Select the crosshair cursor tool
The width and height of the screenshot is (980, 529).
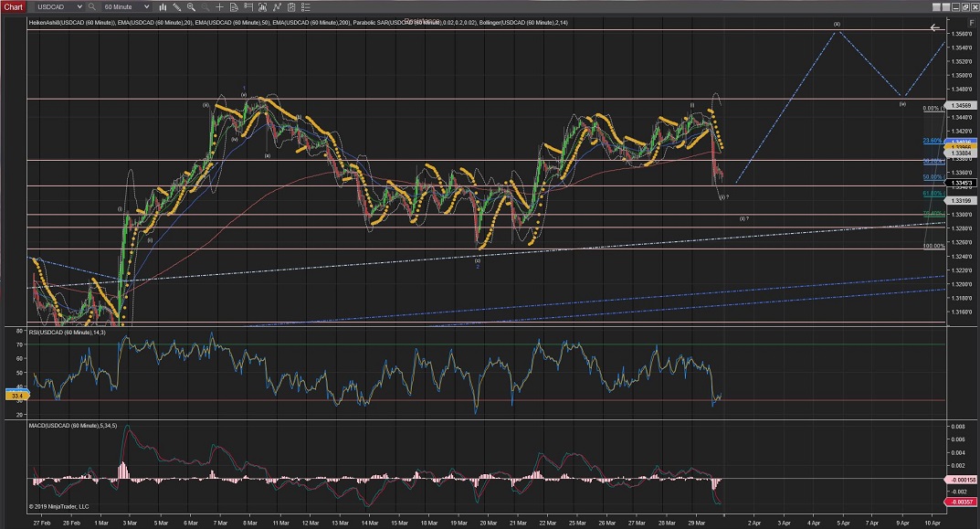219,7
